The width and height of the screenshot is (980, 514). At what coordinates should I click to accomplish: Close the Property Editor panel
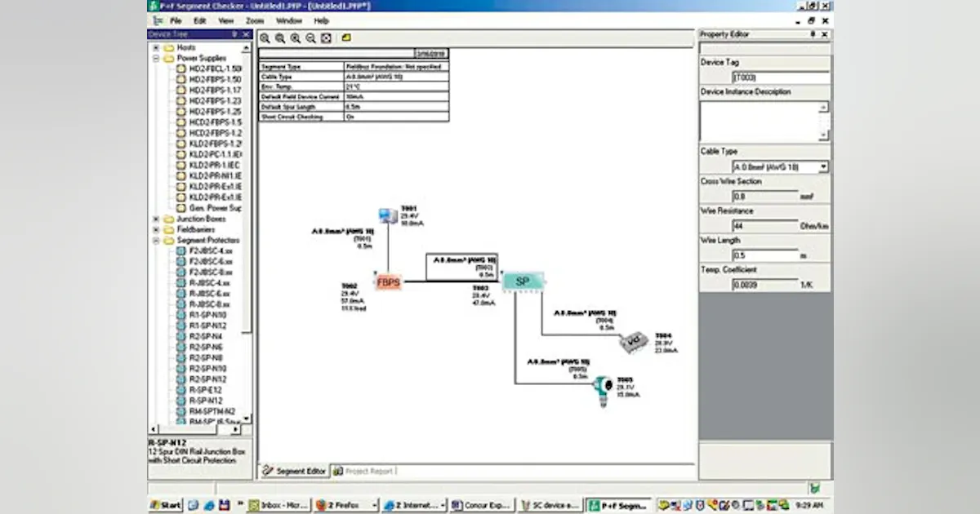[825, 34]
